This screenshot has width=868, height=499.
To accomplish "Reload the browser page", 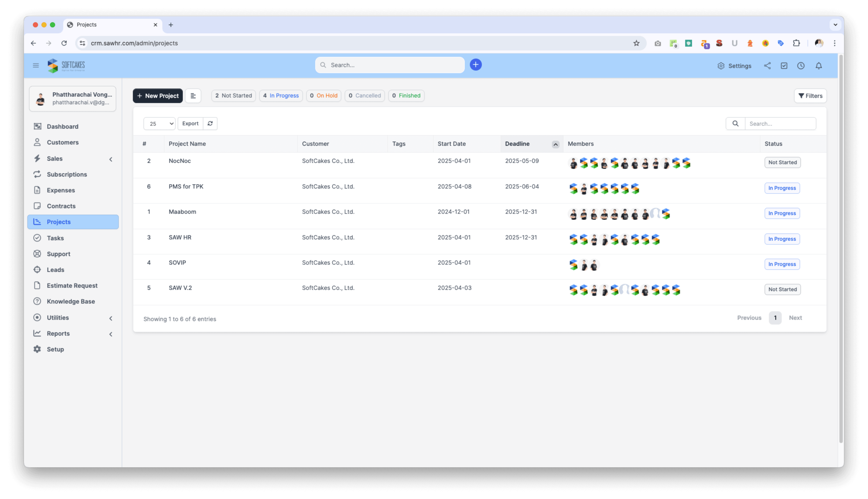I will click(64, 43).
